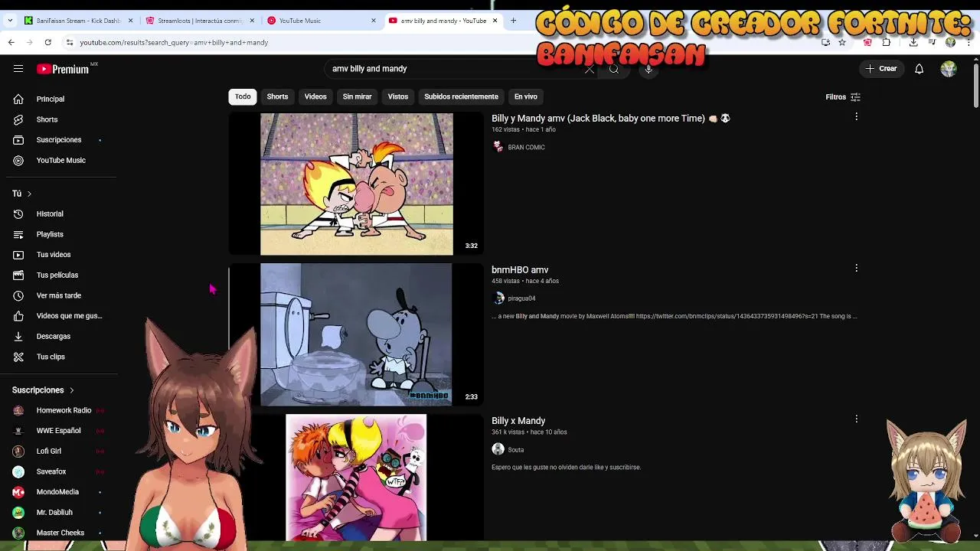The height and width of the screenshot is (551, 980).
Task: Play Billy x Mandy thumbnail
Action: point(356,478)
